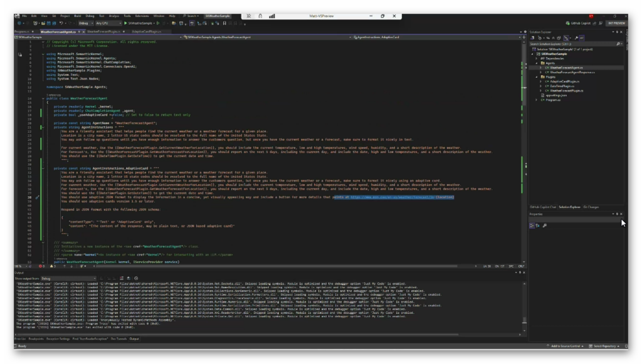Open the Any CPU platform dropdown
The height and width of the screenshot is (364, 642).
pos(108,23)
